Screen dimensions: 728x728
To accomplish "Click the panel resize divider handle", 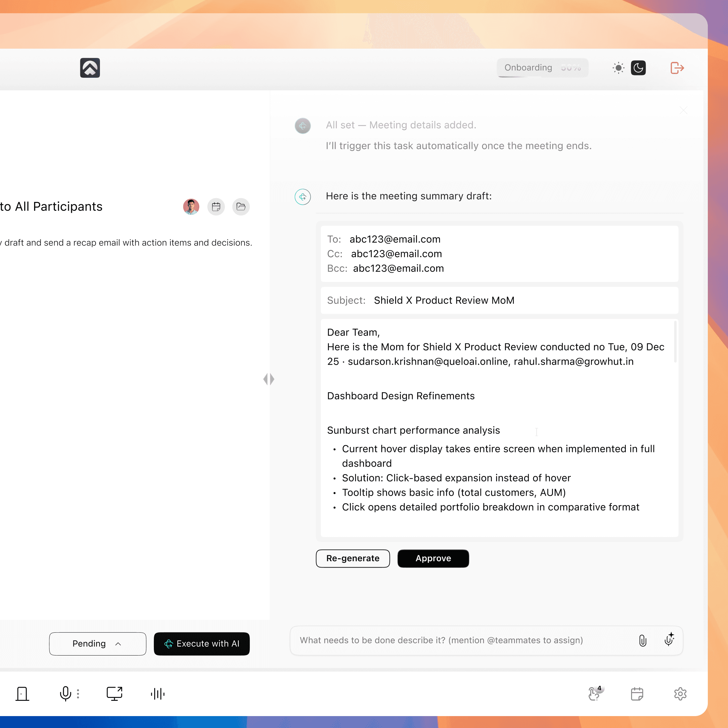I will (269, 379).
